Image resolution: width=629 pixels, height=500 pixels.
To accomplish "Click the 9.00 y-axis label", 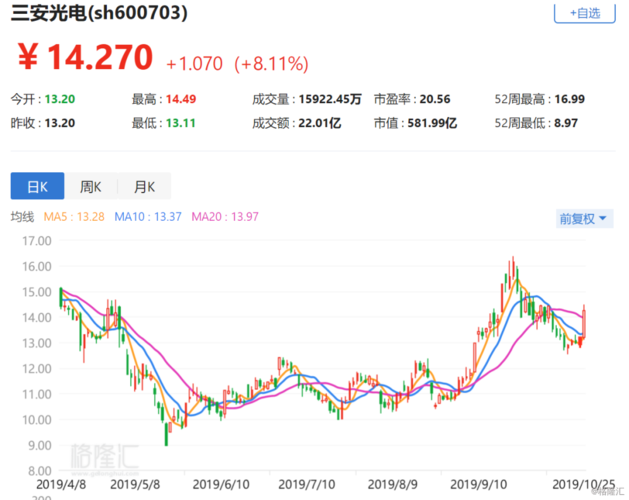I will click(x=40, y=445).
